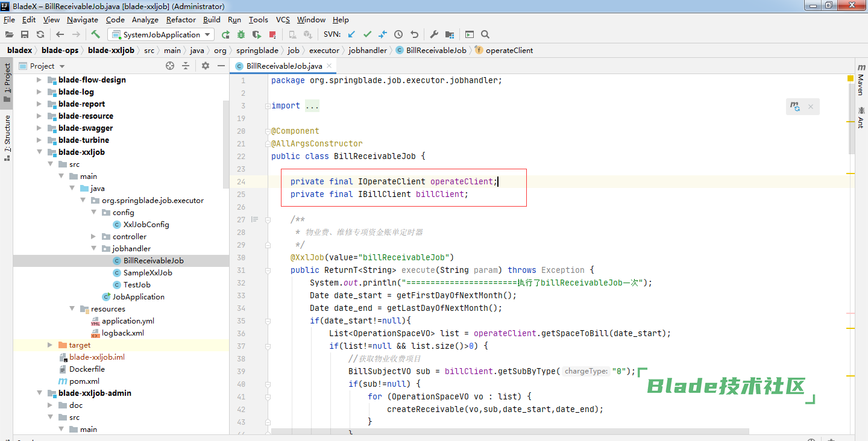
Task: Click Save All icon in toolbar
Action: pos(25,34)
